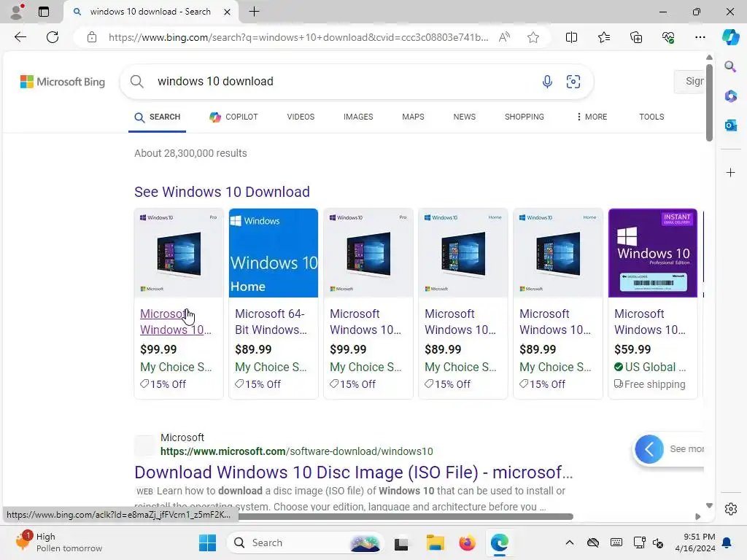Image resolution: width=747 pixels, height=560 pixels.
Task: Open Split screen view
Action: 571,37
